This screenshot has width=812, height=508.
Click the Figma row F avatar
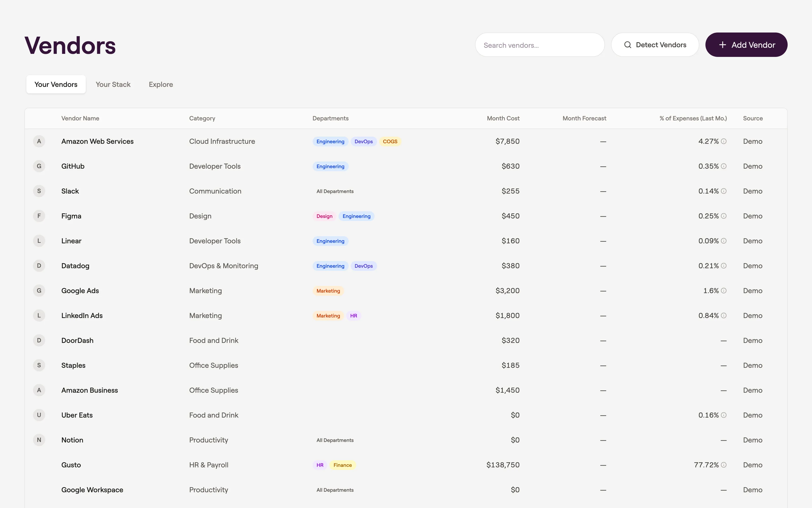tap(39, 216)
